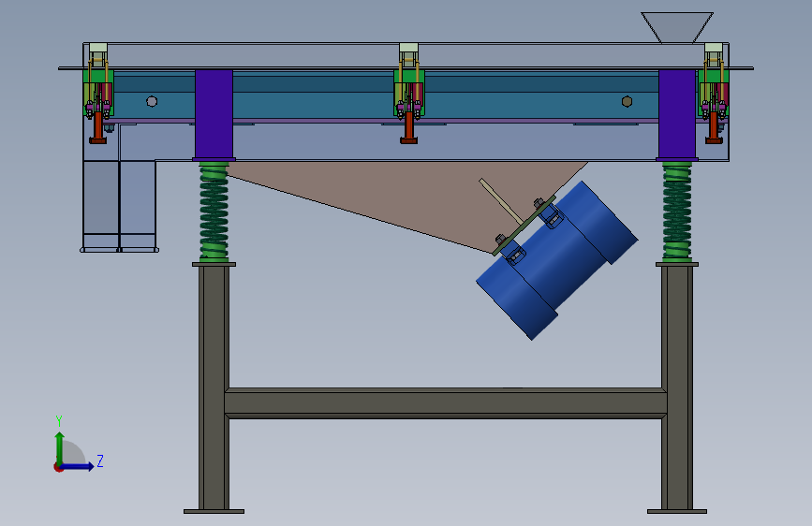Select the right foot base plate
Screen dimensions: 812x526
[677, 512]
